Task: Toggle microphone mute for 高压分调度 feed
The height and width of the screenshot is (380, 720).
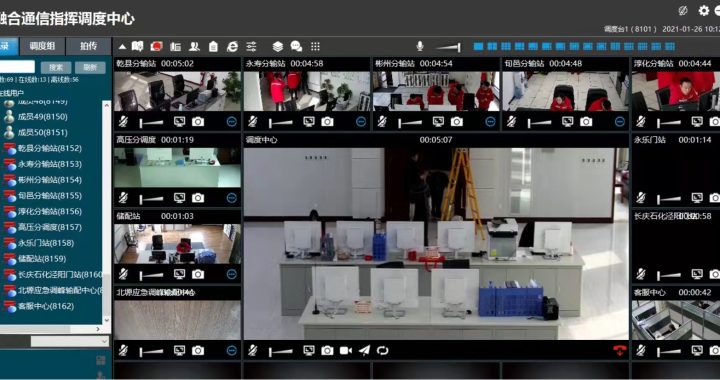Action: (123, 198)
